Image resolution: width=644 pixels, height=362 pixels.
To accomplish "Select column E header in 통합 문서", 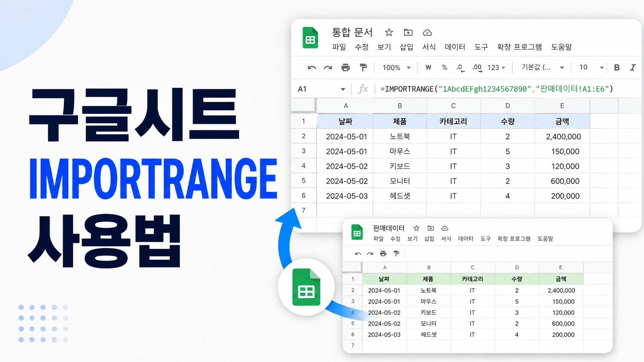I will click(x=562, y=106).
